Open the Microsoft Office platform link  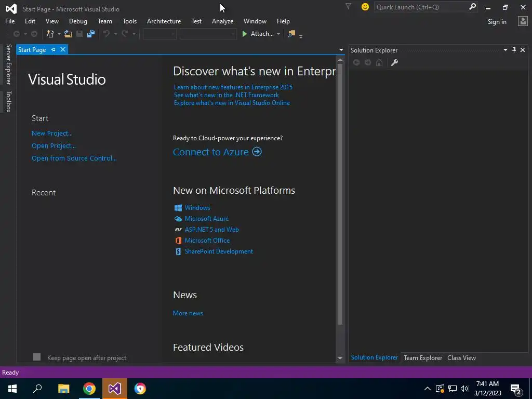click(207, 240)
